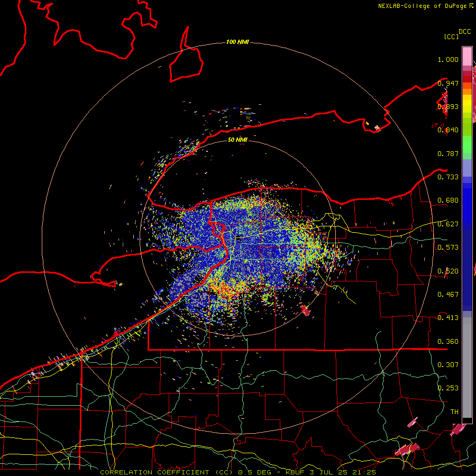Click the 1.000 color scale value
Screen dimensions: 476x476
(x=448, y=59)
